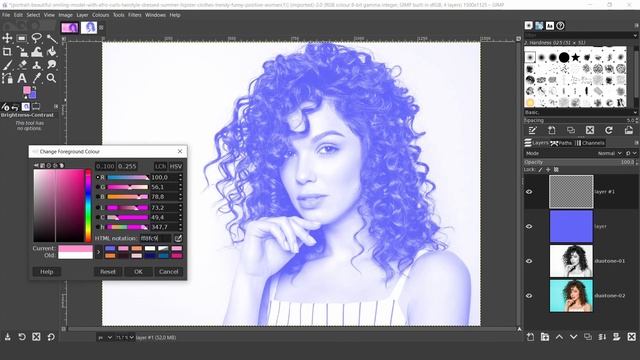
Task: Delete this layer icon in Layers panel
Action: 631,337
